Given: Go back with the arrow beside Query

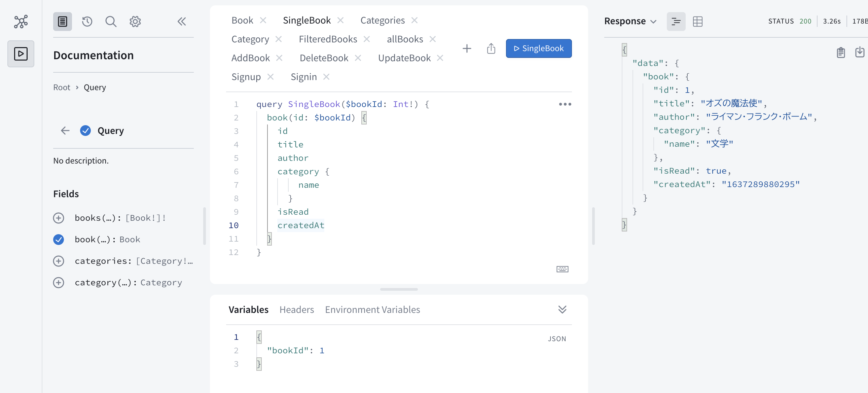Looking at the screenshot, I should tap(65, 131).
